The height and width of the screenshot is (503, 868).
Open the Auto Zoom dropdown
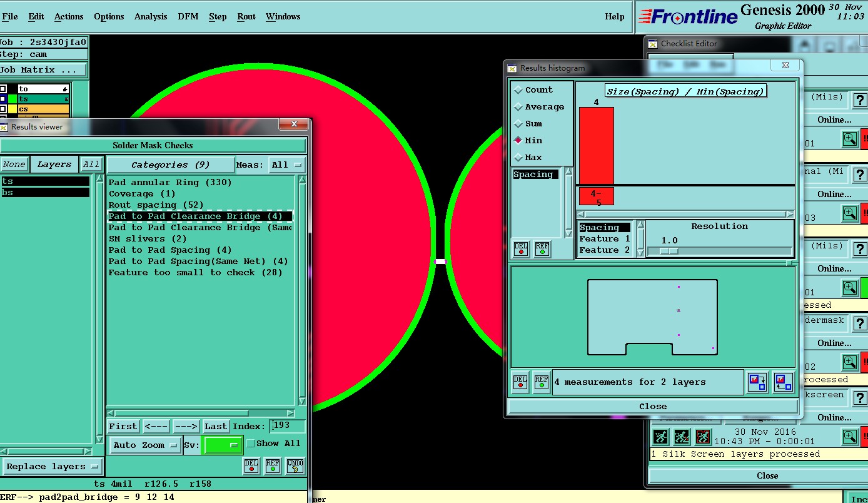144,445
